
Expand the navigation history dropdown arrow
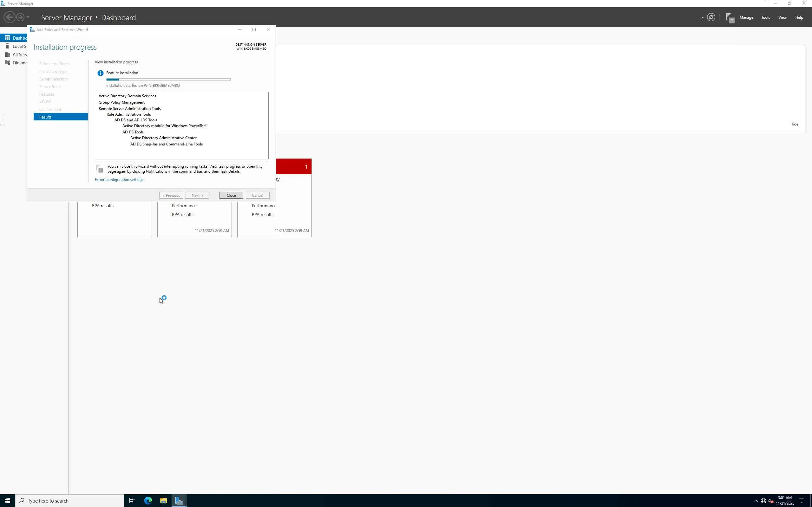point(28,17)
